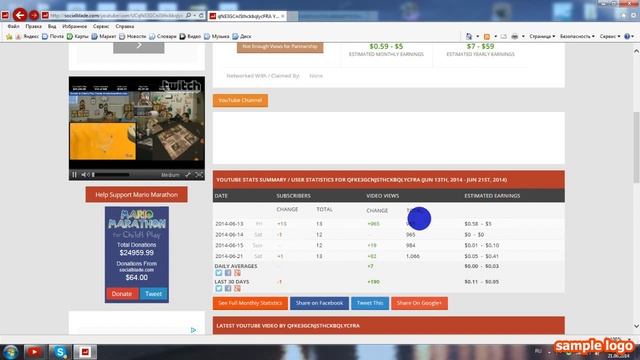640x360 pixels.
Task: Open the Почта bookmark
Action: [53, 36]
